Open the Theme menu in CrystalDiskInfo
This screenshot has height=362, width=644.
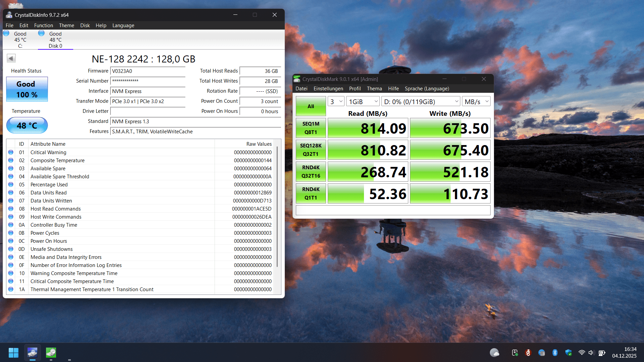66,26
